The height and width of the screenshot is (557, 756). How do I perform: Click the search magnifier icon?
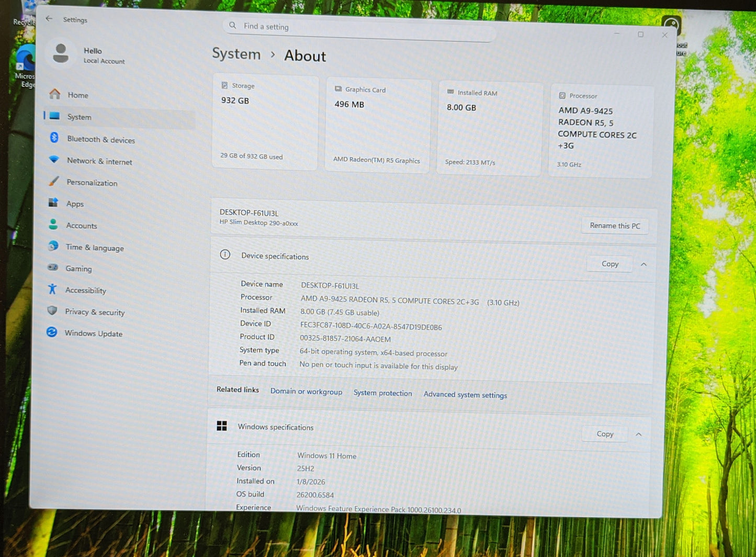click(233, 25)
